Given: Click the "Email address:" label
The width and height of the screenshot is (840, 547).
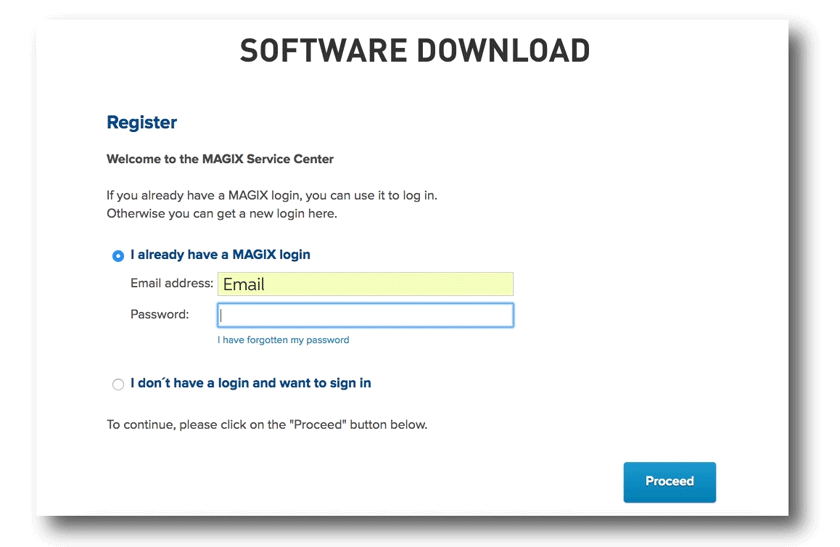Looking at the screenshot, I should 172,283.
